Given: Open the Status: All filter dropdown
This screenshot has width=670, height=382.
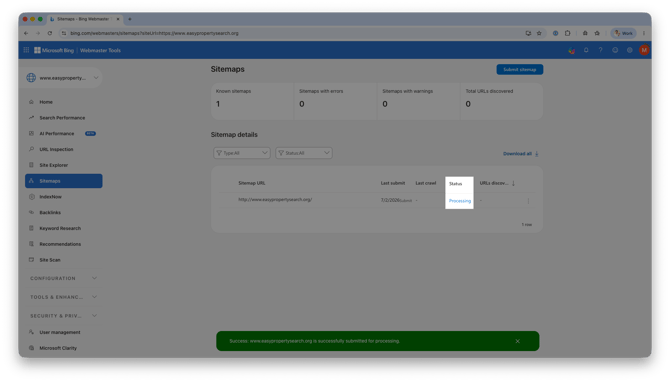Looking at the screenshot, I should pyautogui.click(x=304, y=153).
